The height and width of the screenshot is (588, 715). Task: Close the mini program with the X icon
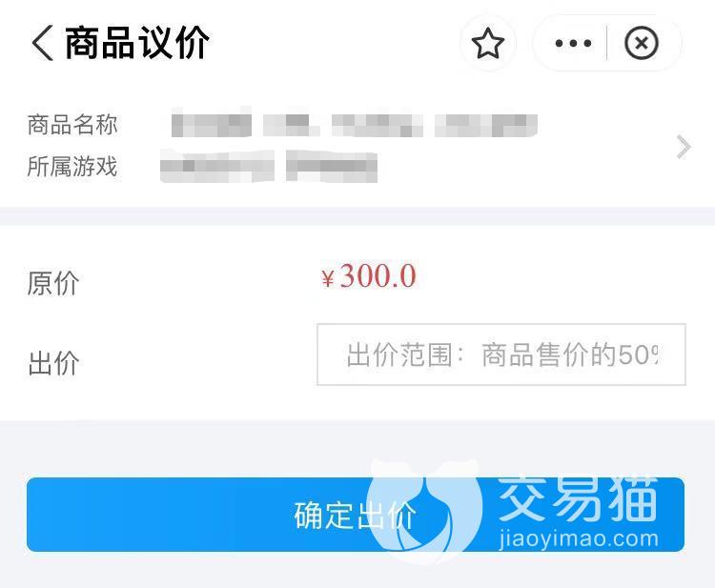642,43
